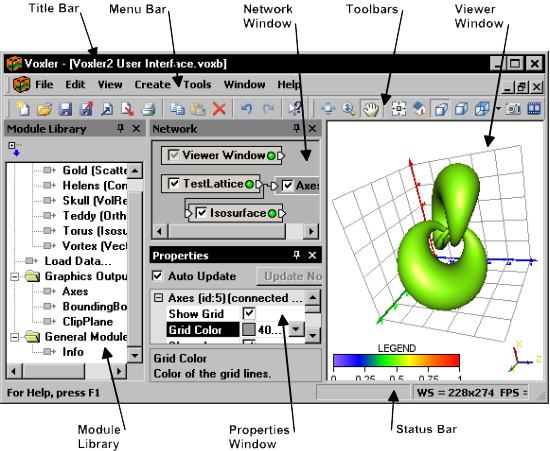Click the Update Now button
The height and width of the screenshot is (451, 550).
click(x=289, y=276)
